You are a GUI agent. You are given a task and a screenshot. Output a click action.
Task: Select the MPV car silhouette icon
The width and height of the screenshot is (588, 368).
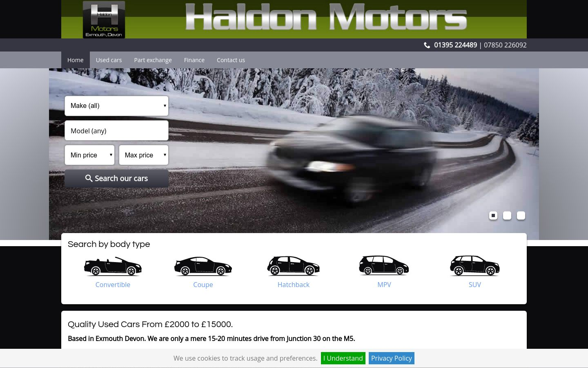[x=384, y=265]
